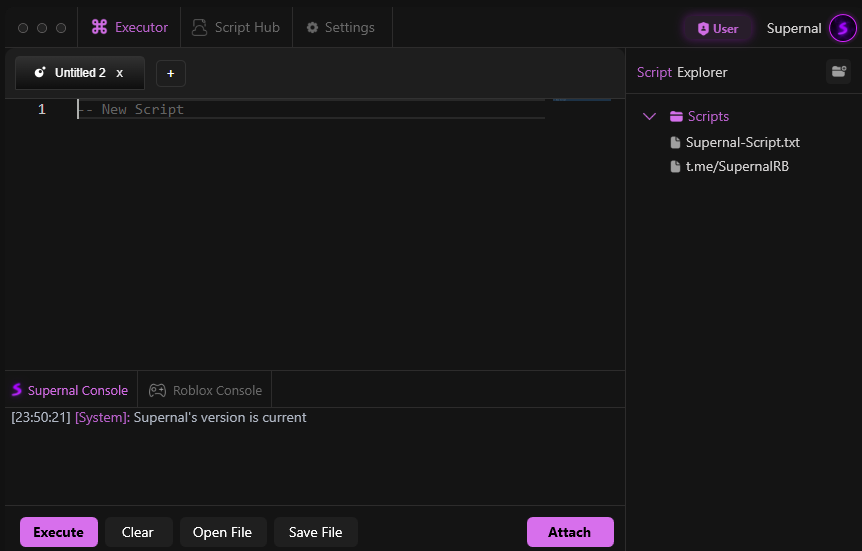The height and width of the screenshot is (551, 862).
Task: Click the Executor command icon
Action: point(100,27)
